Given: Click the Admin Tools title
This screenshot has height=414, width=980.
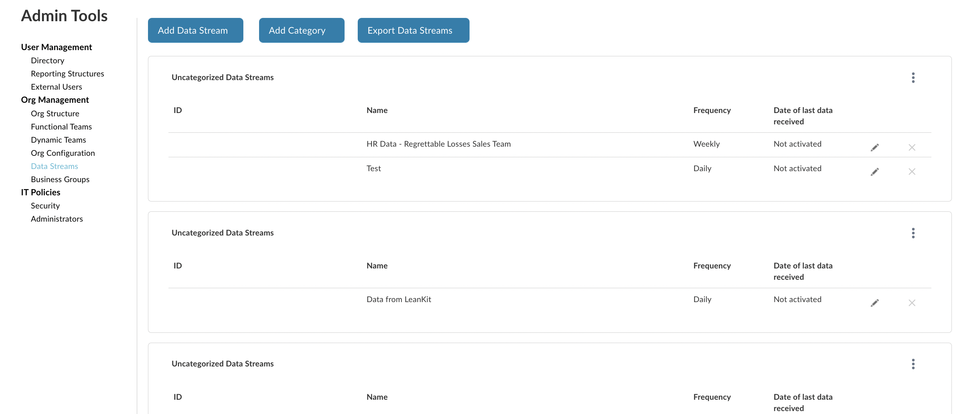Looking at the screenshot, I should click(x=64, y=16).
